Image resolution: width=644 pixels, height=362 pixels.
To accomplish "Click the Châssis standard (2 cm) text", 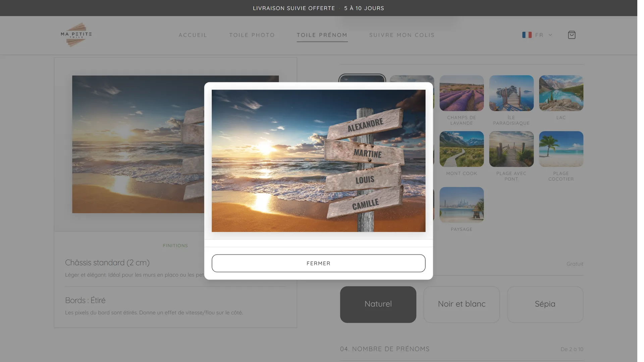I will [x=107, y=262].
